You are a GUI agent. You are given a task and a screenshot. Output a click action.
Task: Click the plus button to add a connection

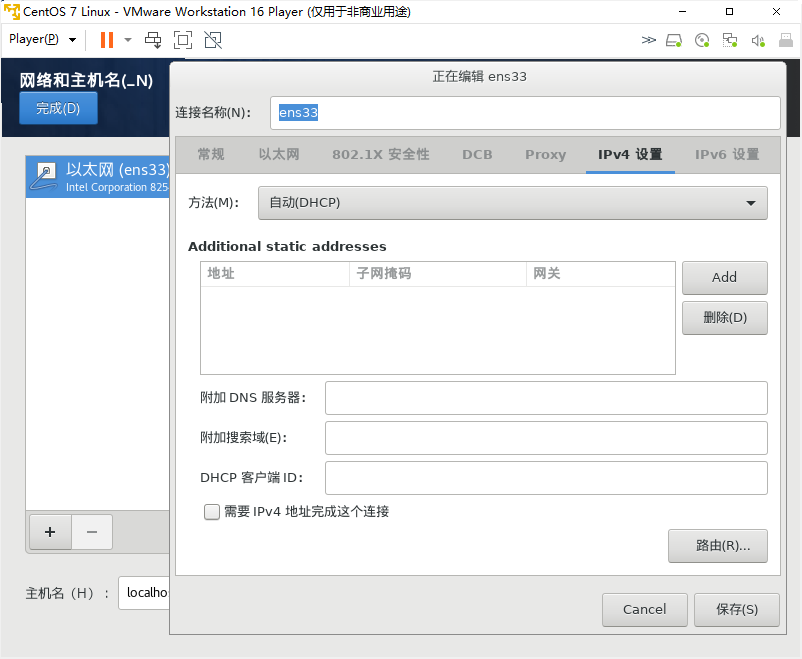(x=50, y=532)
